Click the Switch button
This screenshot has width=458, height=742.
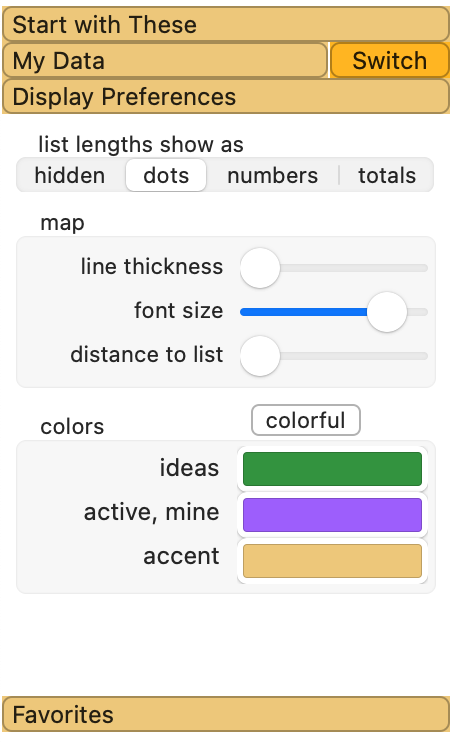389,60
